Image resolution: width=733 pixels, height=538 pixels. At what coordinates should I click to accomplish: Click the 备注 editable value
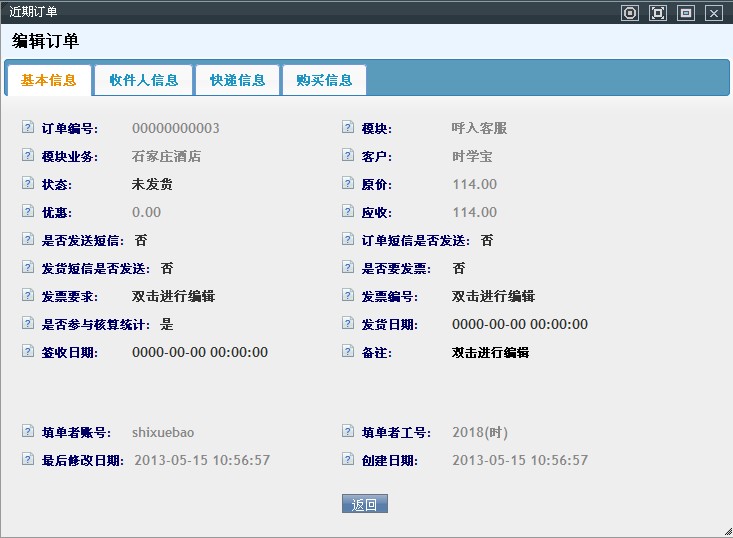490,352
